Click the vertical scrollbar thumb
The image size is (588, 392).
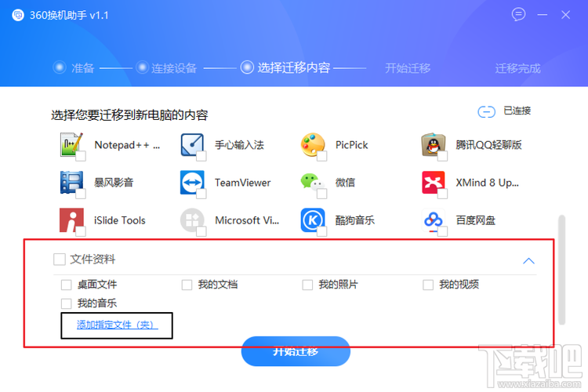click(x=561, y=270)
